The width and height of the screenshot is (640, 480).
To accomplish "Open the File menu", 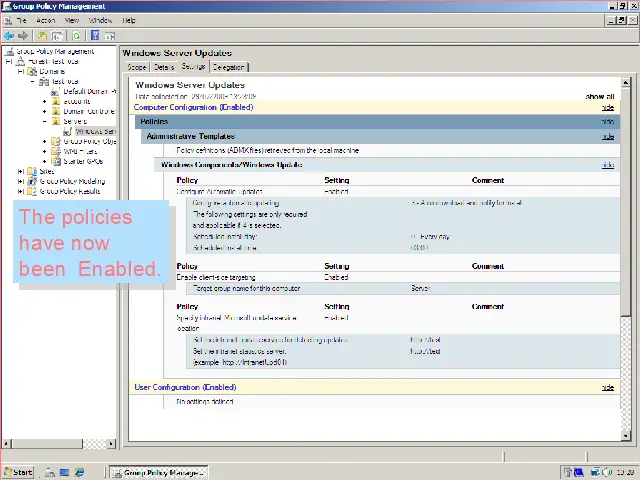I will 22,20.
